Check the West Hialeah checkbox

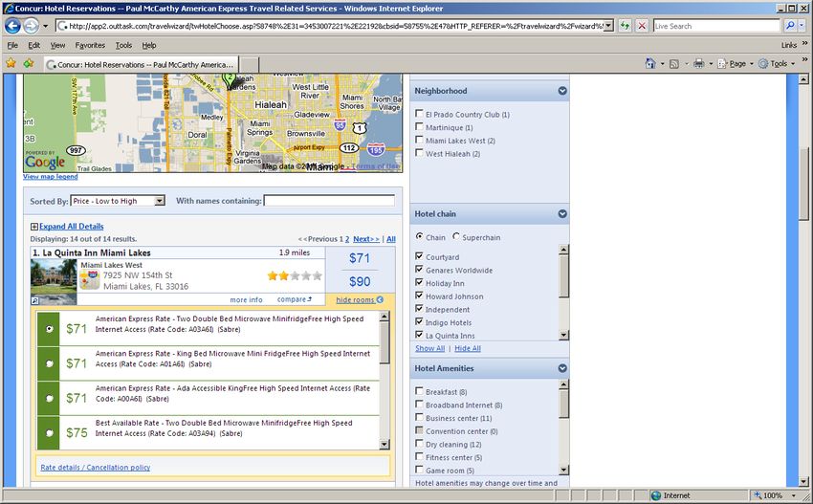(419, 152)
